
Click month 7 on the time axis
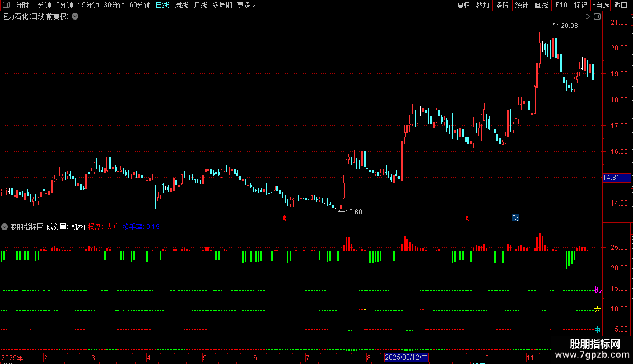[308, 358]
